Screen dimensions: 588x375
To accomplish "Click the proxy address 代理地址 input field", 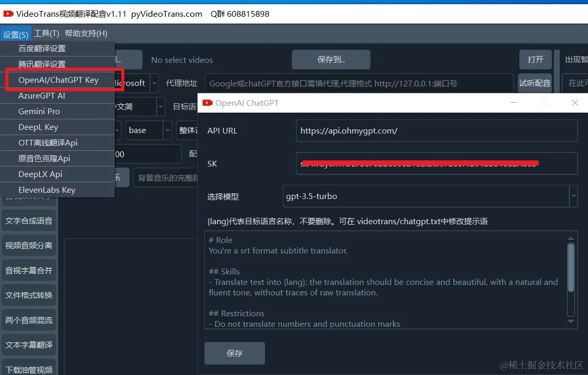I will point(359,83).
